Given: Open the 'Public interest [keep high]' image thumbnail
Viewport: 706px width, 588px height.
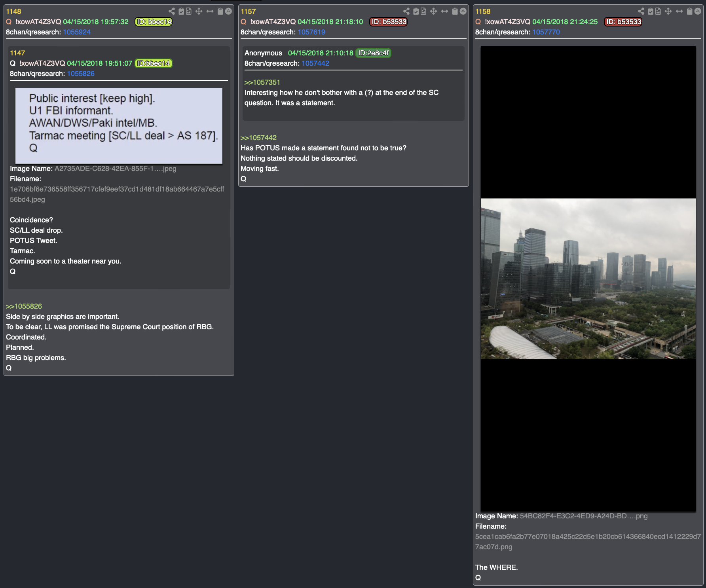Looking at the screenshot, I should pyautogui.click(x=119, y=126).
